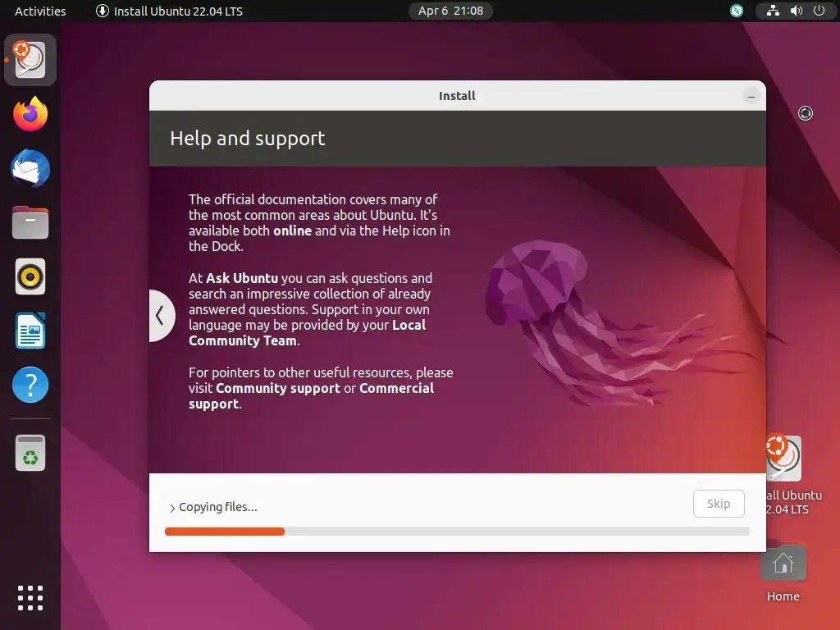Screen dimensions: 840x630
Task: Follow the bold 'online' documentation link
Action: coord(293,231)
